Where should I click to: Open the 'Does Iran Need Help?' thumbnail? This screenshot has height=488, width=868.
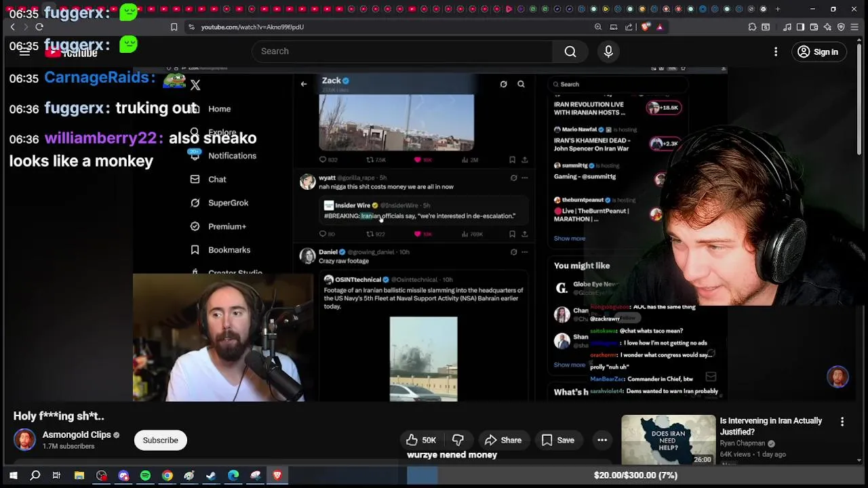[668, 439]
